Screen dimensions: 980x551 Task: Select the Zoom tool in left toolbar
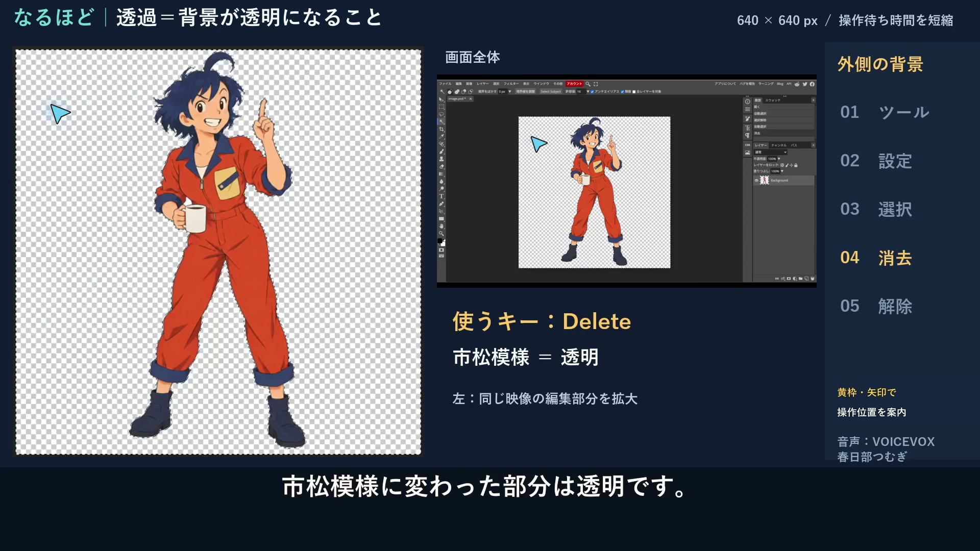[442, 233]
